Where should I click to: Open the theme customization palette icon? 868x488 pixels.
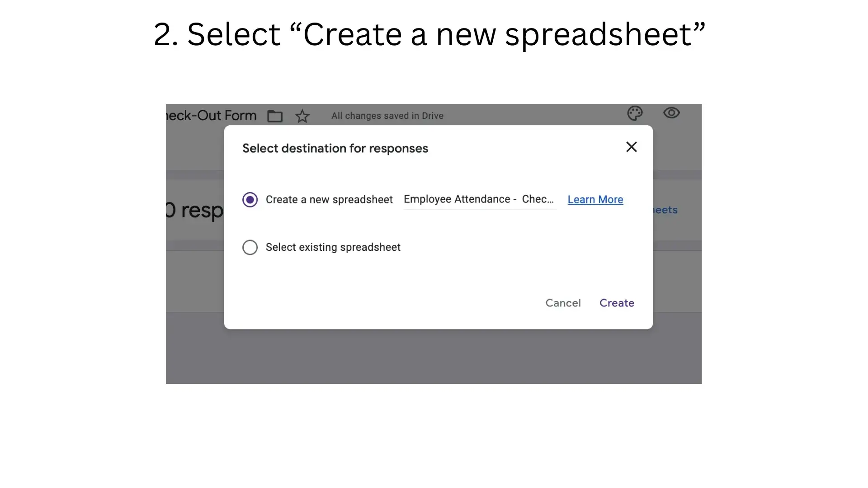635,113
